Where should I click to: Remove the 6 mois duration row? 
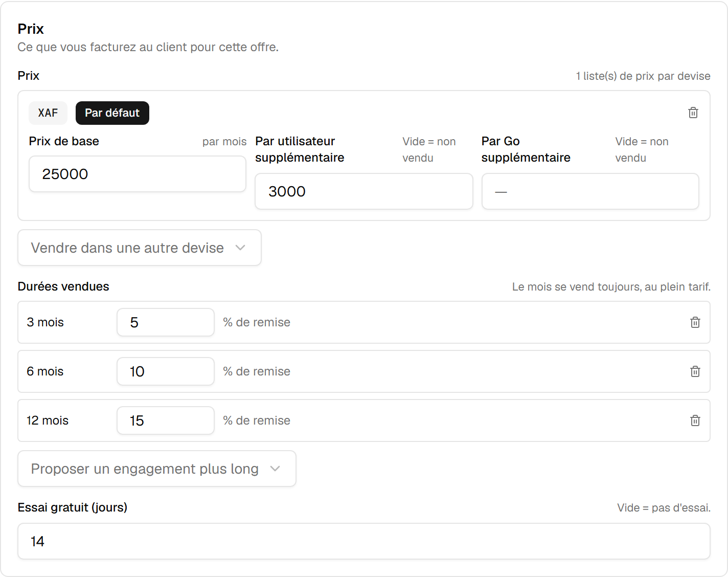coord(695,371)
